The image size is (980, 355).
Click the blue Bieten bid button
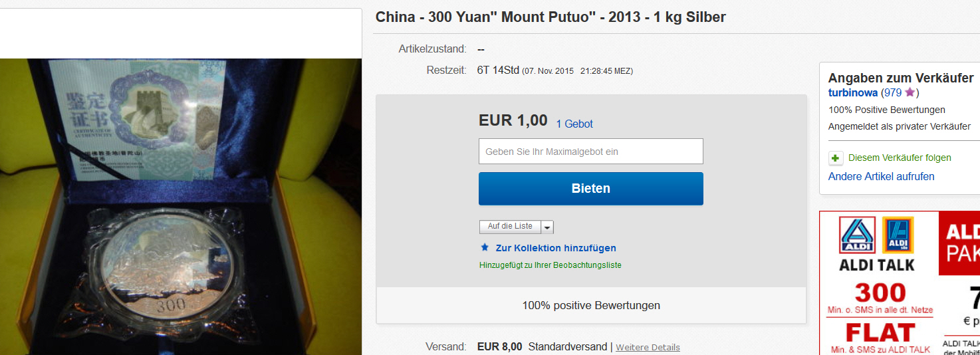pyautogui.click(x=590, y=189)
